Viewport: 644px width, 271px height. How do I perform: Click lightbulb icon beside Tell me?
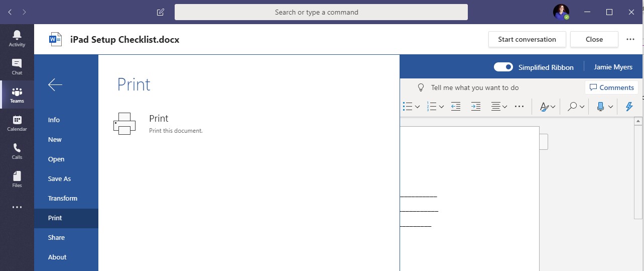coord(422,87)
